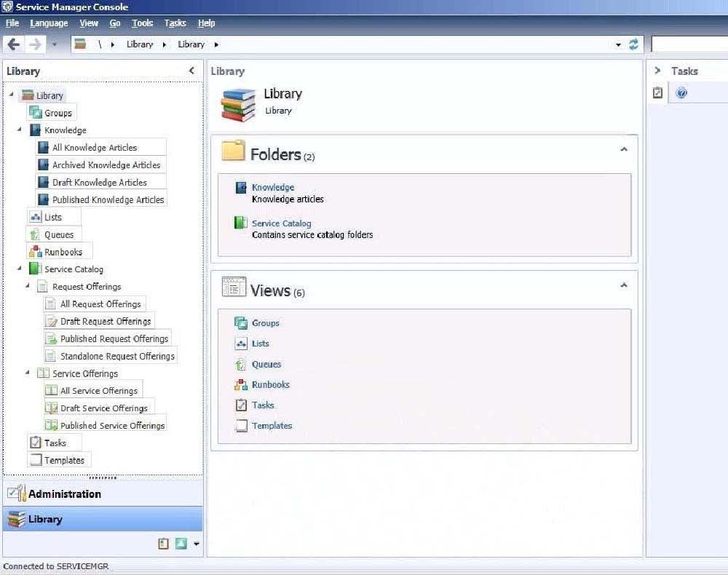Click the first Library breadcrumb in address bar
Image resolution: width=728 pixels, height=575 pixels.
(x=140, y=44)
